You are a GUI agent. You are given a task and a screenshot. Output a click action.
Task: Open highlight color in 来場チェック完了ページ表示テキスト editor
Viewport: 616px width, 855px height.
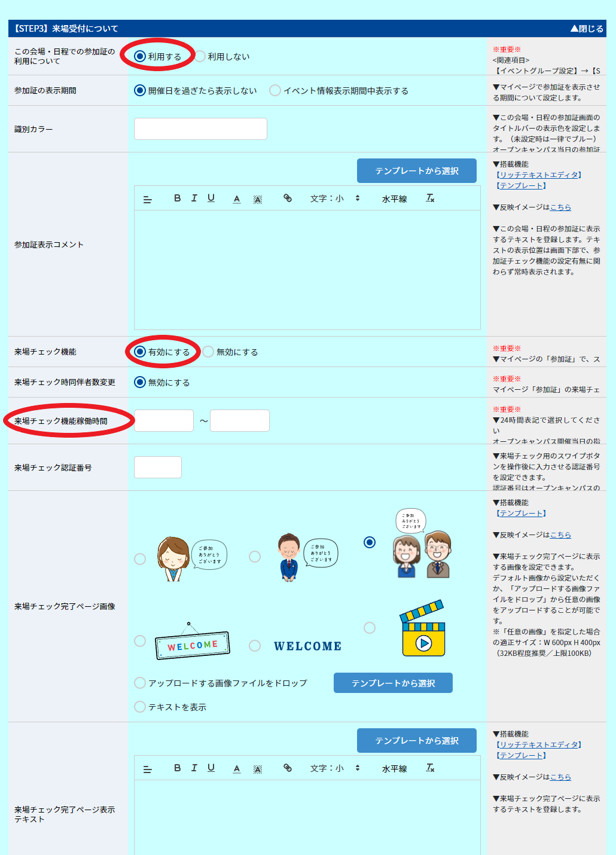coord(258,769)
